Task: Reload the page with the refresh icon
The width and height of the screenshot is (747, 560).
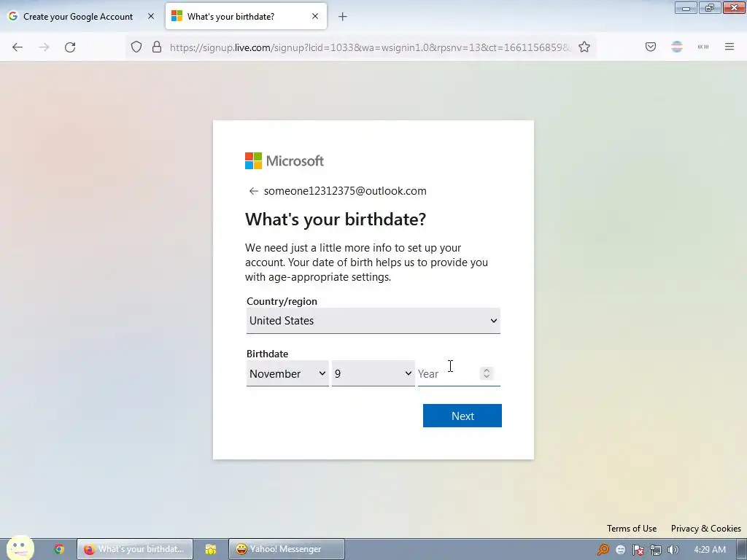Action: tap(70, 47)
